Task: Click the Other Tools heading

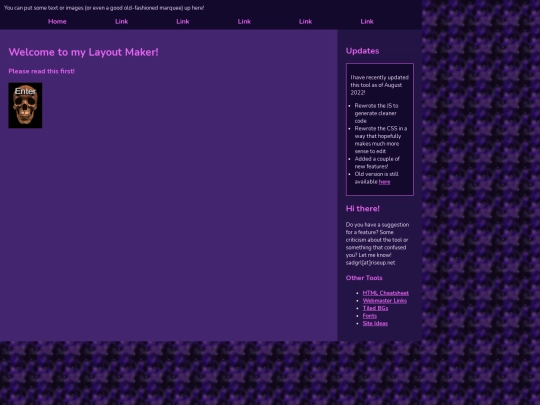Action: coord(364,278)
